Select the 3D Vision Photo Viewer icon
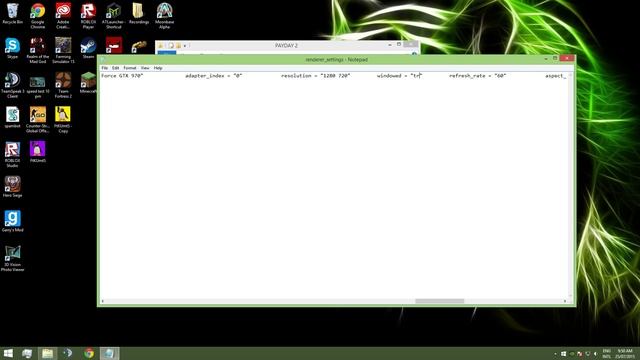The image size is (640, 360). click(12, 258)
